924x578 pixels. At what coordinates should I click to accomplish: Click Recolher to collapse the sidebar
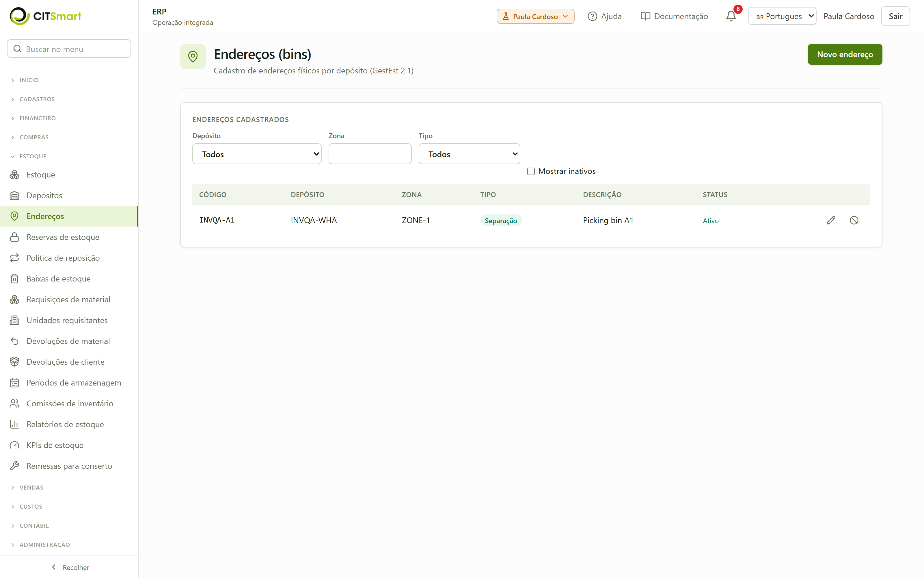click(x=70, y=567)
